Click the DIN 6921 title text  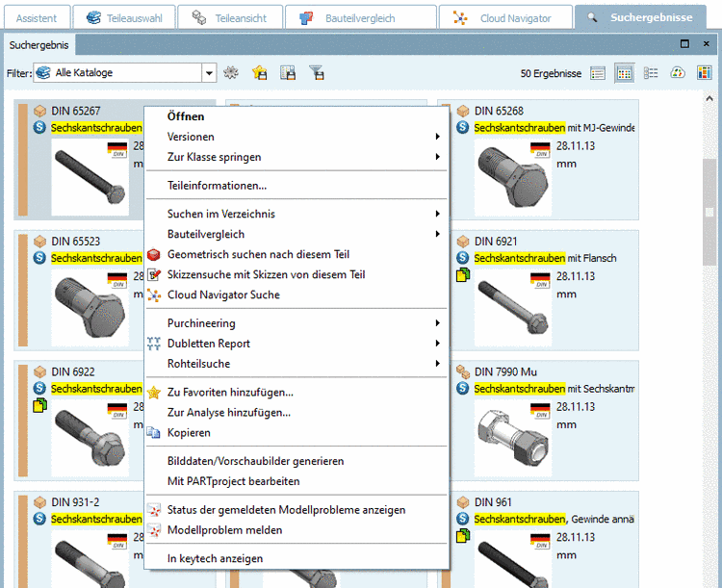click(x=496, y=242)
